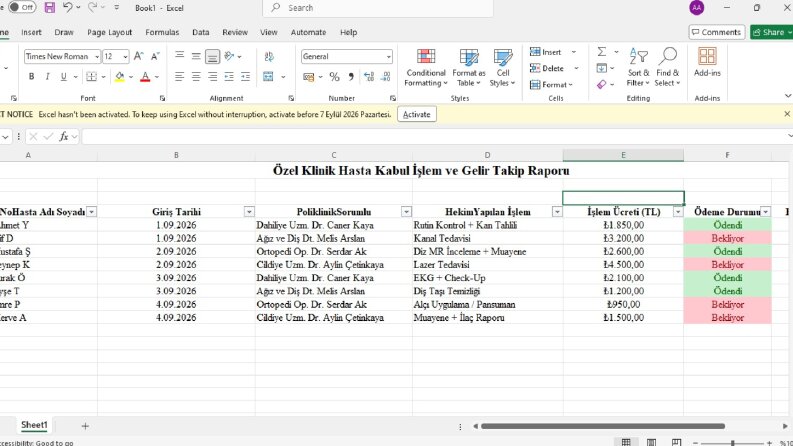Click the horizontal scrollbar thumb
Image resolution: width=793 pixels, height=446 pixels.
pyautogui.click(x=602, y=426)
